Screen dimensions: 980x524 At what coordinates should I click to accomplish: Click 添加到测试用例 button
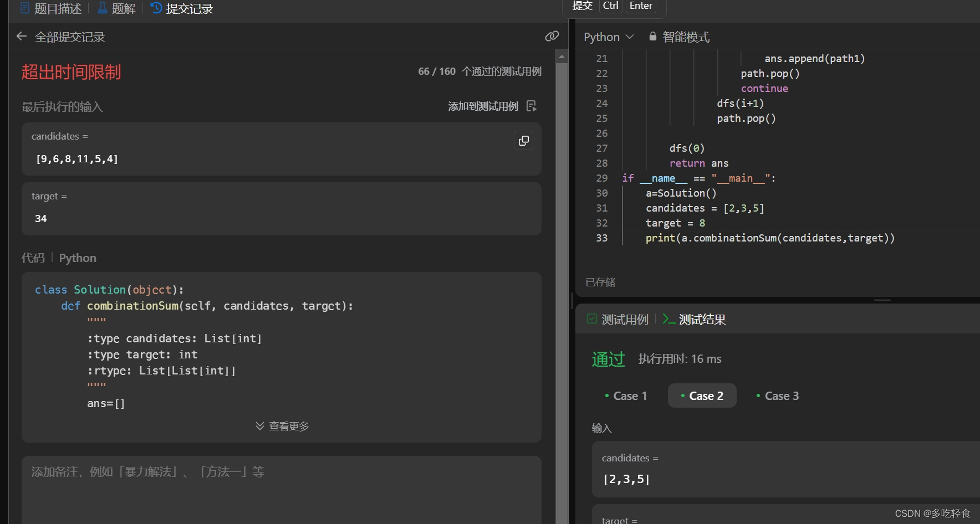coord(483,106)
